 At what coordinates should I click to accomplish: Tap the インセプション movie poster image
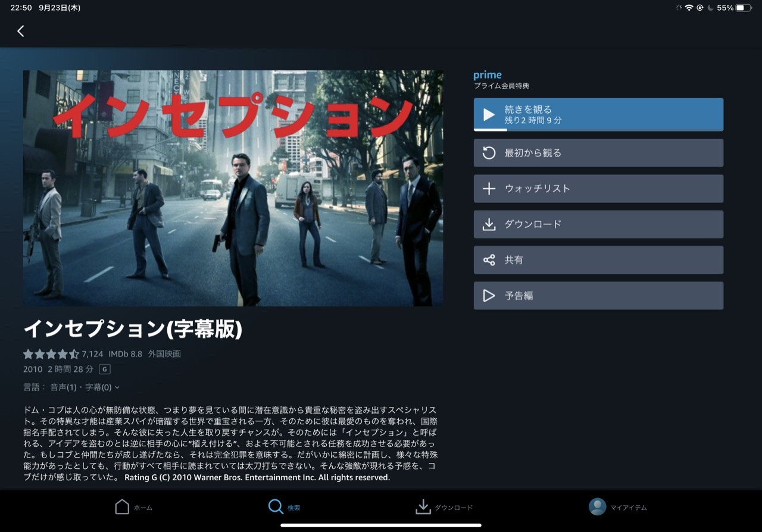pos(233,188)
